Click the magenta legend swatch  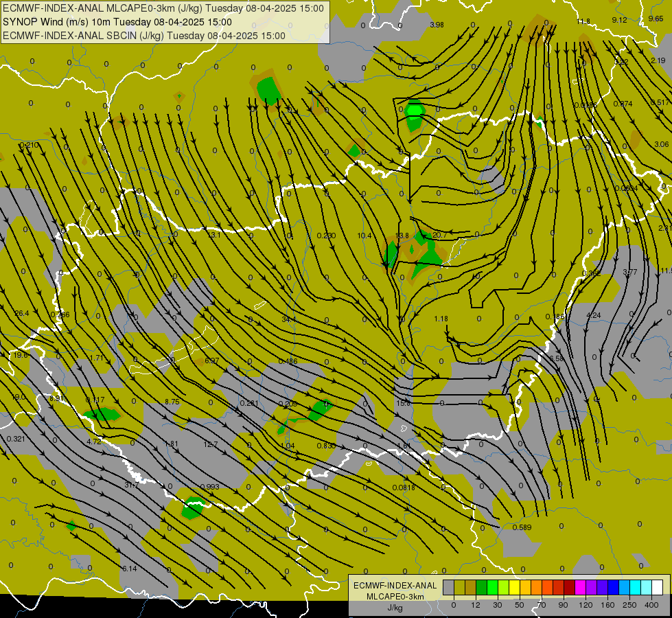(580, 587)
